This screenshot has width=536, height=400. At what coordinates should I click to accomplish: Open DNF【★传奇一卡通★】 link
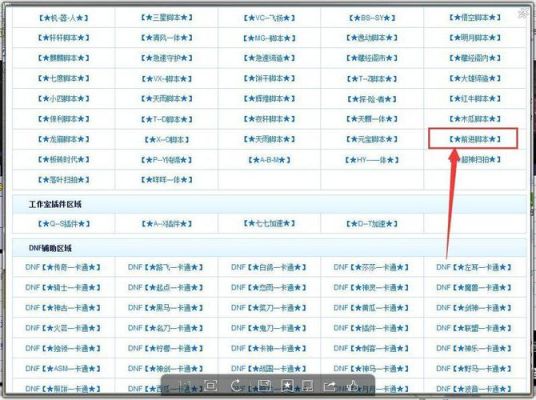(x=63, y=267)
